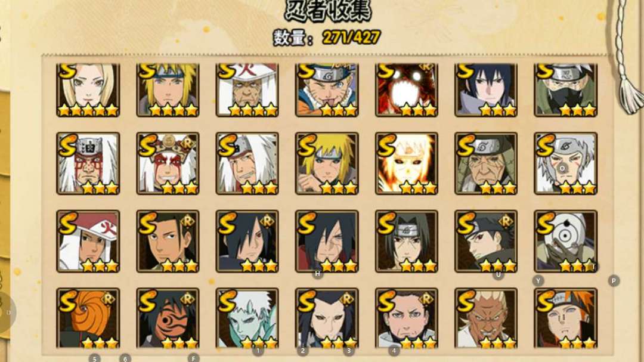The width and height of the screenshot is (644, 362).
Task: Tap the H keymap overlay circle
Action: point(317,274)
